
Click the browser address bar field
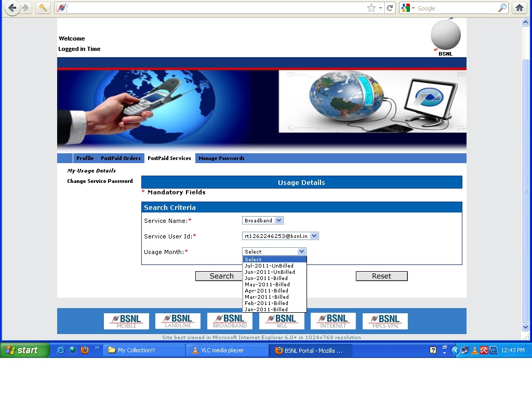coord(217,8)
